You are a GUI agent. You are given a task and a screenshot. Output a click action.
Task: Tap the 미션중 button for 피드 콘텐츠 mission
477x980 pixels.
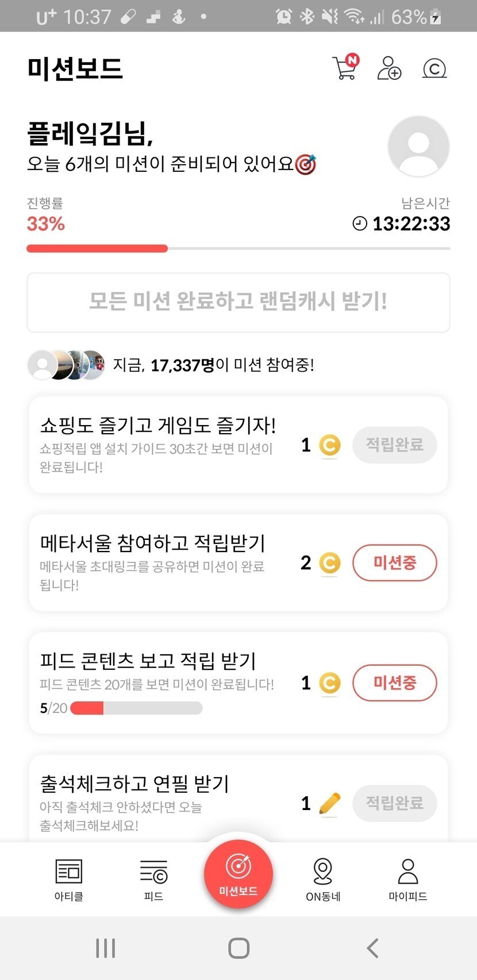click(x=394, y=682)
